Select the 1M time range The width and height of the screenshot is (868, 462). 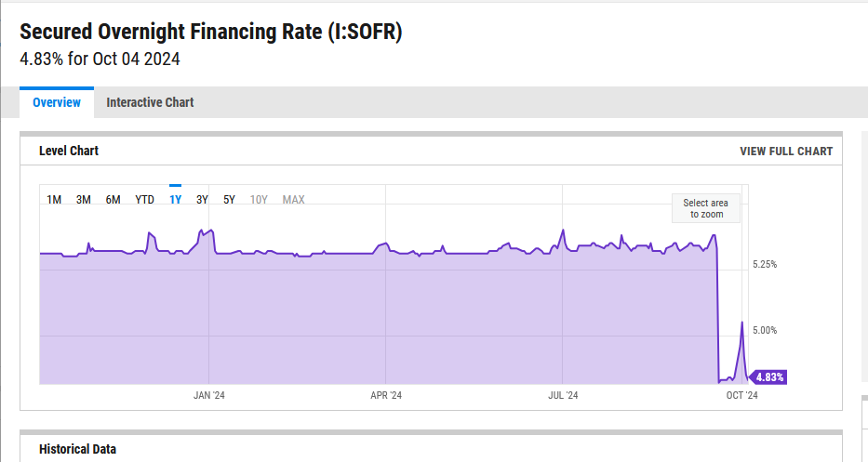[x=54, y=200]
